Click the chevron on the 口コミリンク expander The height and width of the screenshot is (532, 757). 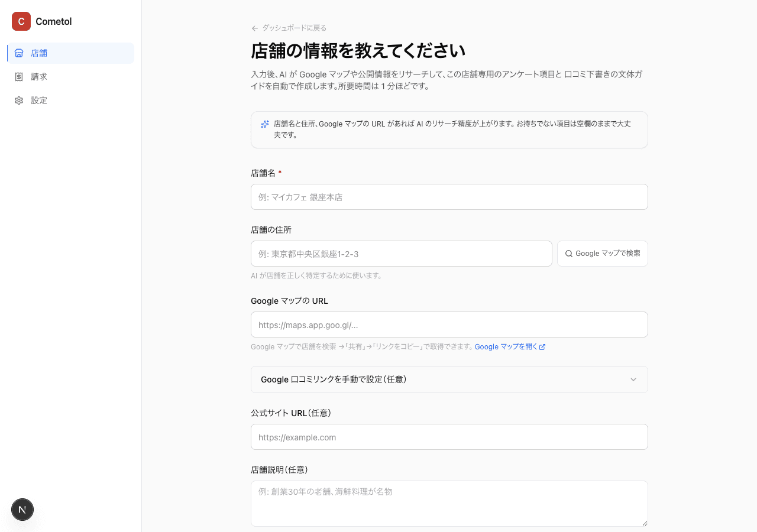click(x=633, y=379)
